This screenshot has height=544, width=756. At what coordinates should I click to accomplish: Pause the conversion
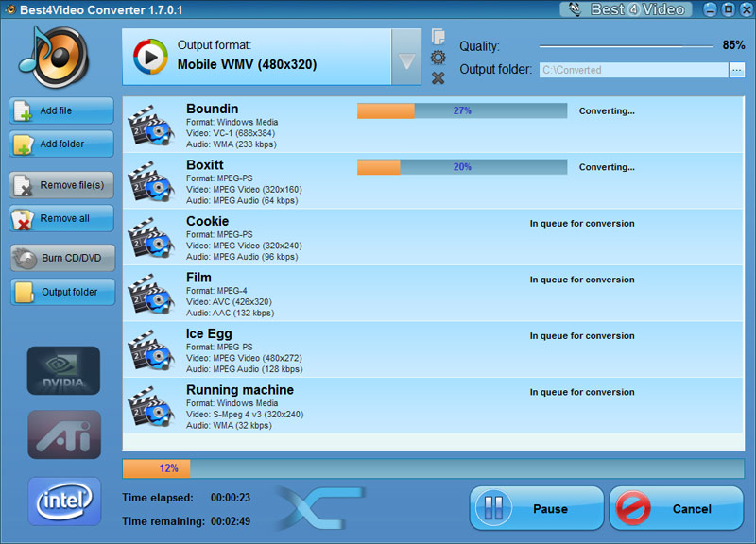(537, 508)
